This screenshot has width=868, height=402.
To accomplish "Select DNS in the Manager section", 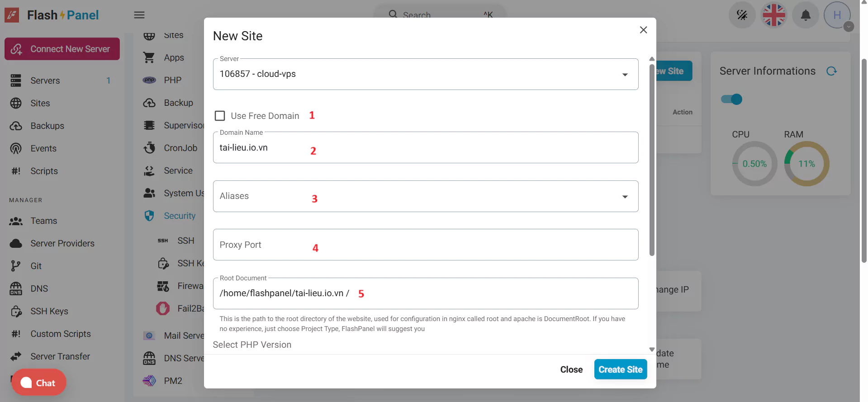I will point(39,288).
